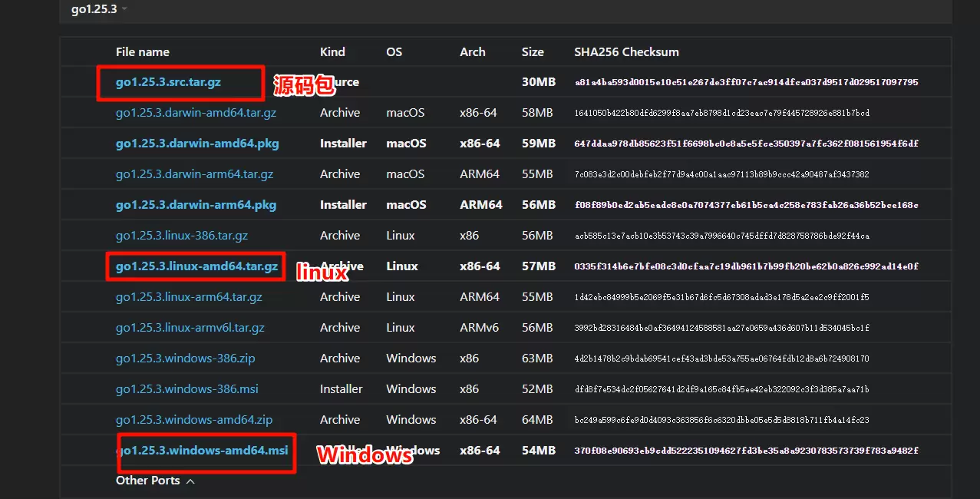Click go1.25.3.linux-arm64.tar.gz link
This screenshot has height=499, width=980.
pos(189,297)
